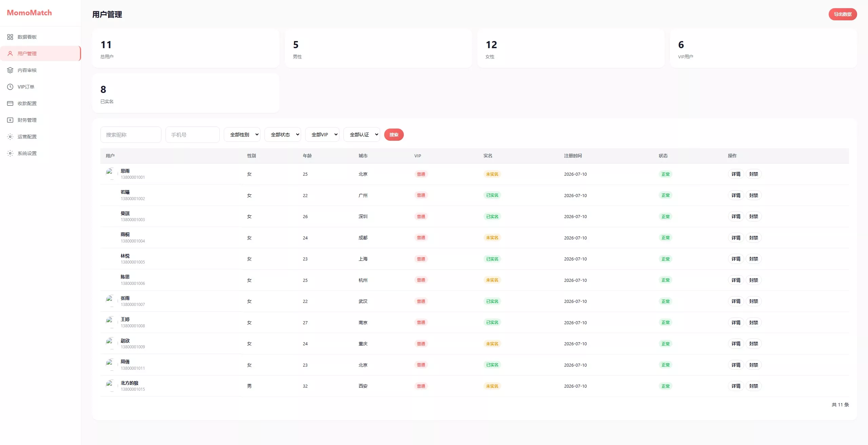The image size is (868, 445).
Task: Click phone number 13800001005
Action: [133, 262]
